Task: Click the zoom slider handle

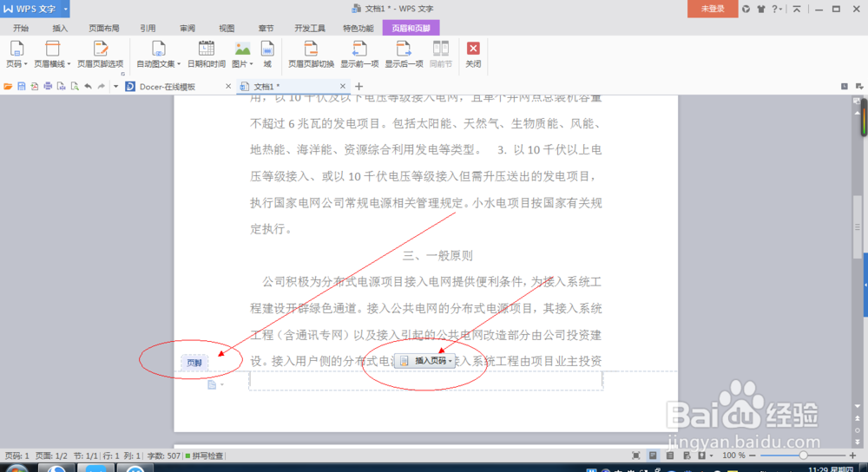Action: click(x=803, y=456)
